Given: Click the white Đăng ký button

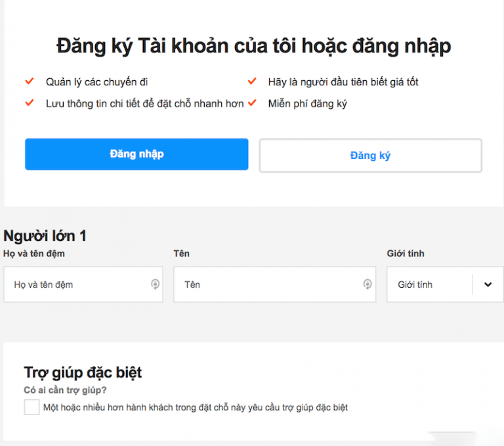Looking at the screenshot, I should coord(370,156).
